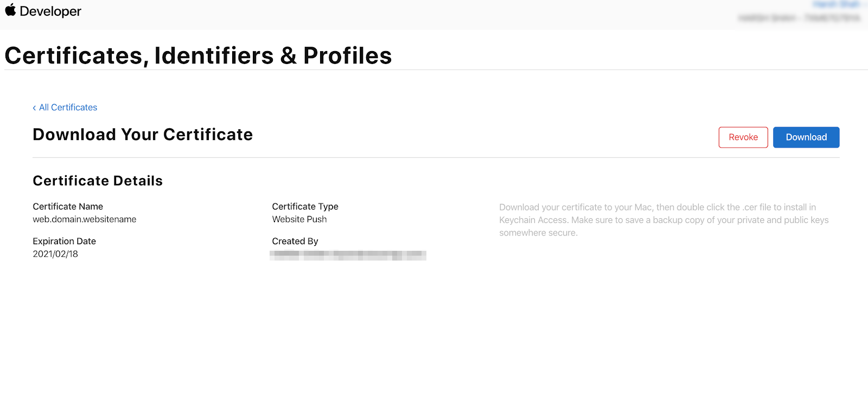Click the Apple logo icon

[x=10, y=10]
